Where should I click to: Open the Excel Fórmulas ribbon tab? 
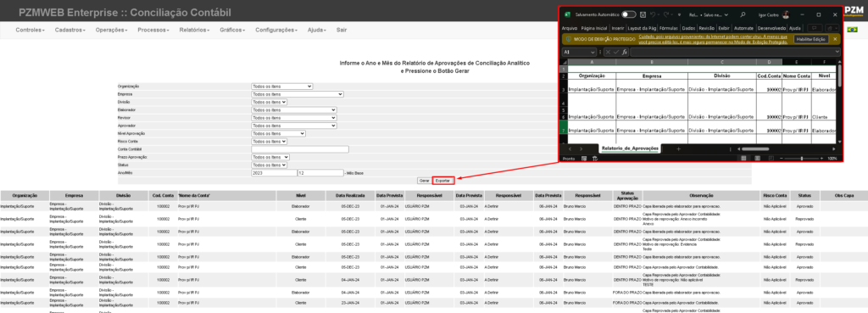(669, 28)
